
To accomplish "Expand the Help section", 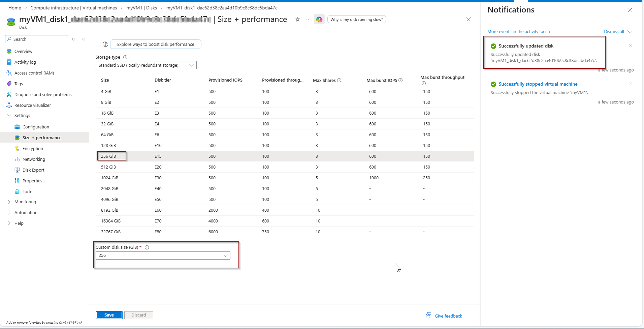I will point(9,223).
